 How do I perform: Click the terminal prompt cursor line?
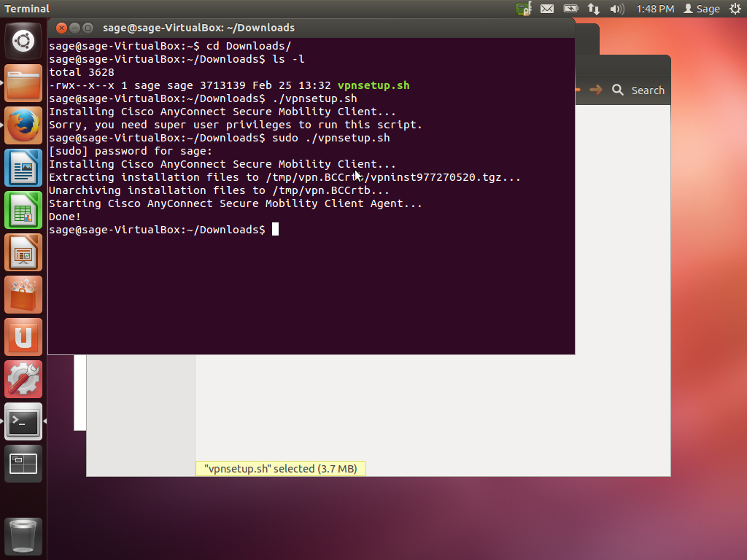(x=164, y=230)
